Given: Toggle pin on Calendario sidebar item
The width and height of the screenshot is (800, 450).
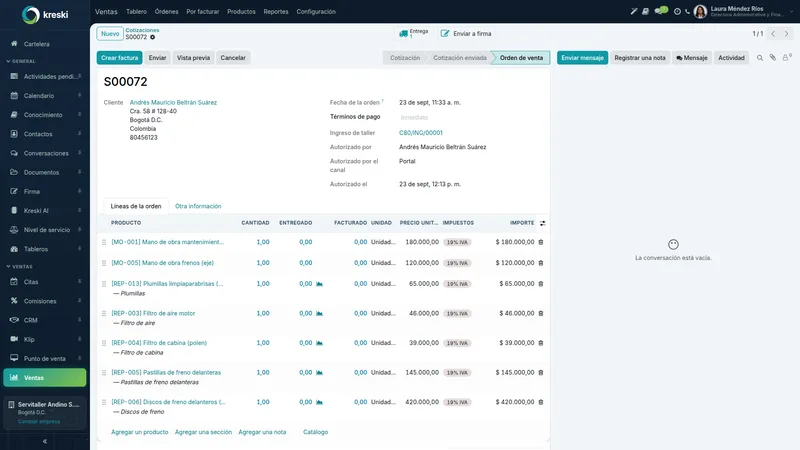Looking at the screenshot, I should tap(80, 95).
